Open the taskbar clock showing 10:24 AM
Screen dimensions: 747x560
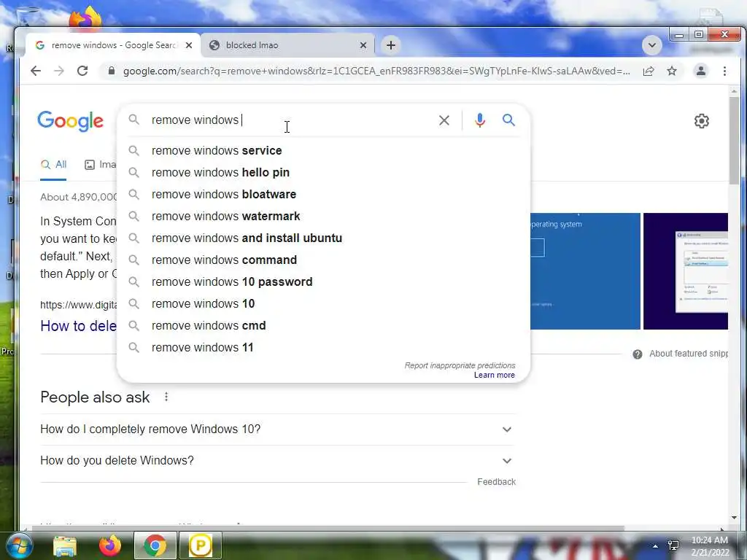click(709, 546)
